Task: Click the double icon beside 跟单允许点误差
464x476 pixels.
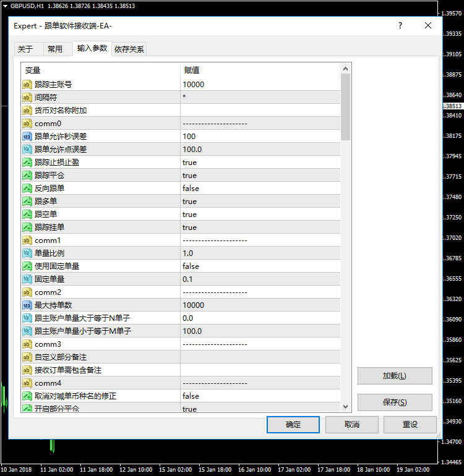Action: (x=27, y=150)
